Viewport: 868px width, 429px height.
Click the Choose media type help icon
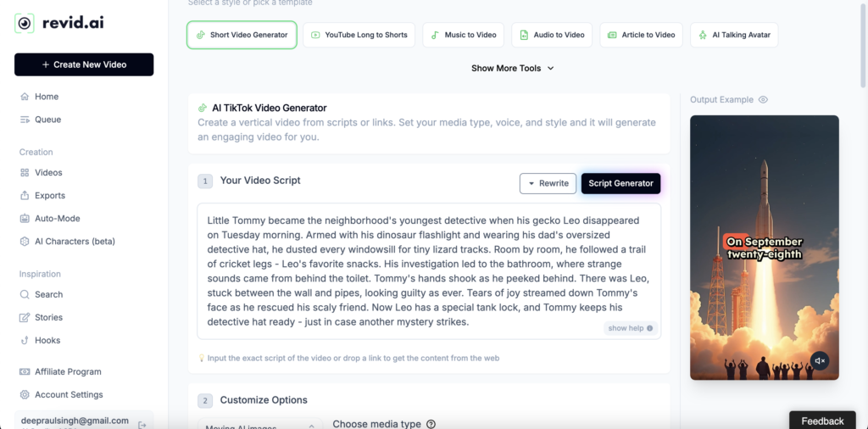pyautogui.click(x=431, y=424)
